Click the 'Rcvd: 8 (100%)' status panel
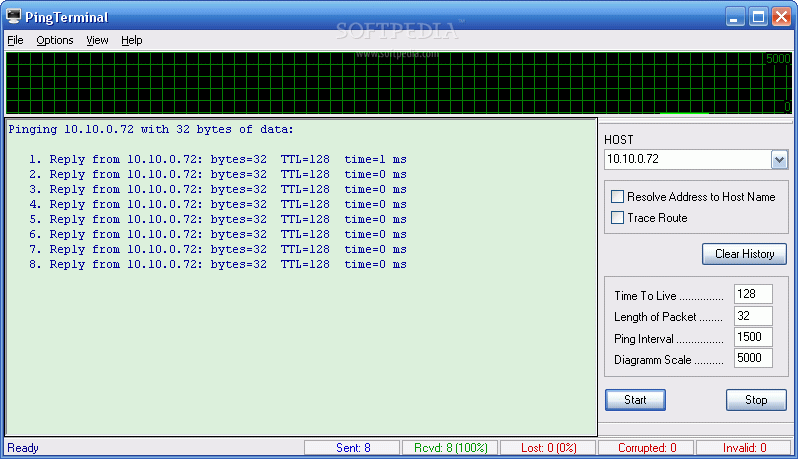Viewport: 798px width, 459px height. [450, 448]
